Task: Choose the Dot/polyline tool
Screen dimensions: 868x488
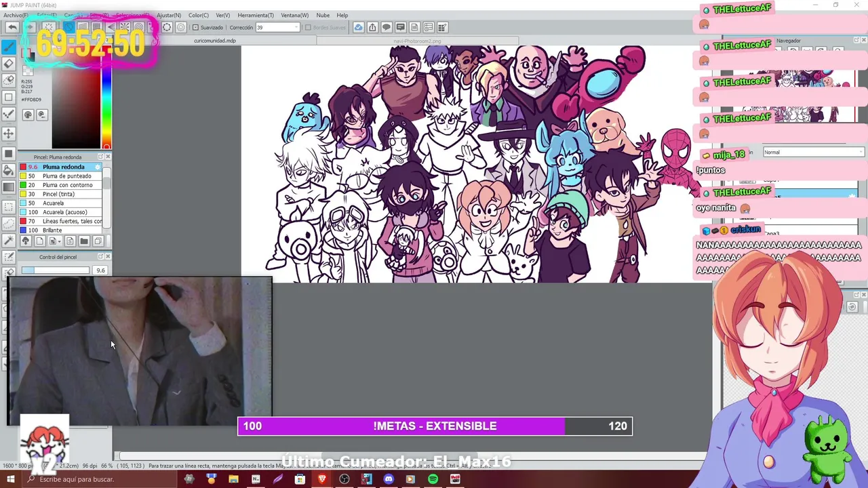Action: [9, 115]
